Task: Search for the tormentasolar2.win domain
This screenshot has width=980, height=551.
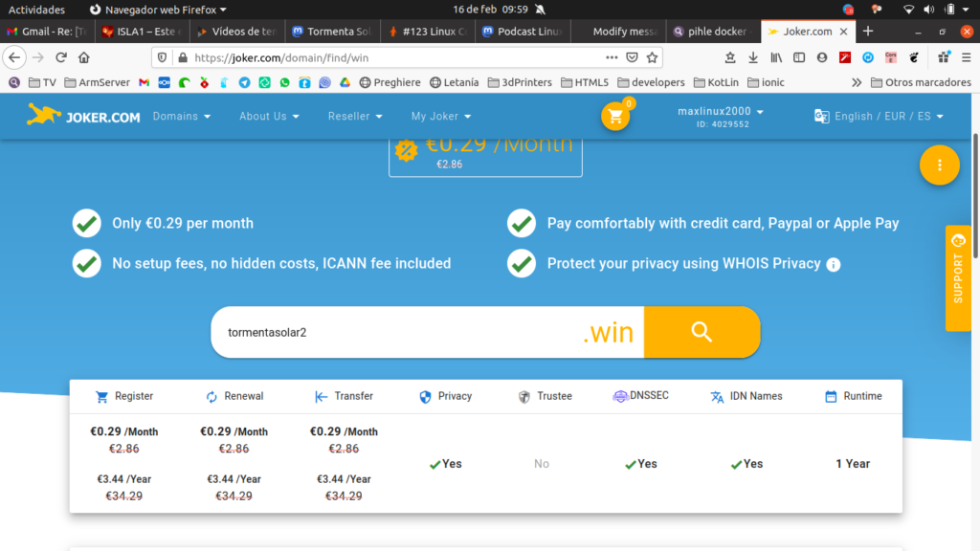Action: click(702, 332)
